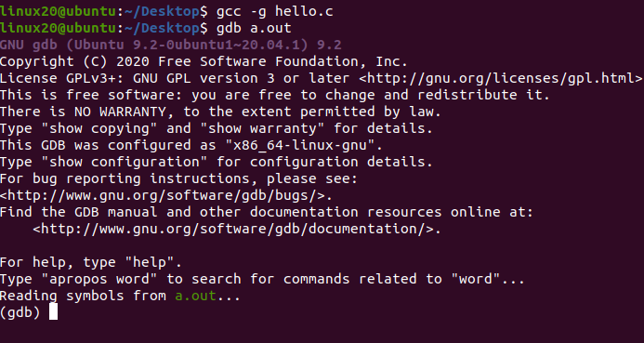Click the 'Copyright (C) 2020 Free Software Foundation' line
Image resolution: width=644 pixels, height=343 pixels.
204,61
